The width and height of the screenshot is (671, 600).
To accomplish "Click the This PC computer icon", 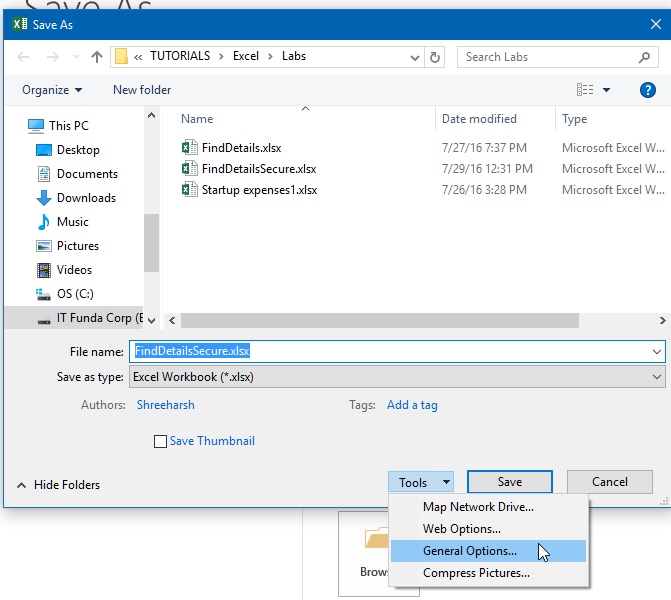I will 36,126.
